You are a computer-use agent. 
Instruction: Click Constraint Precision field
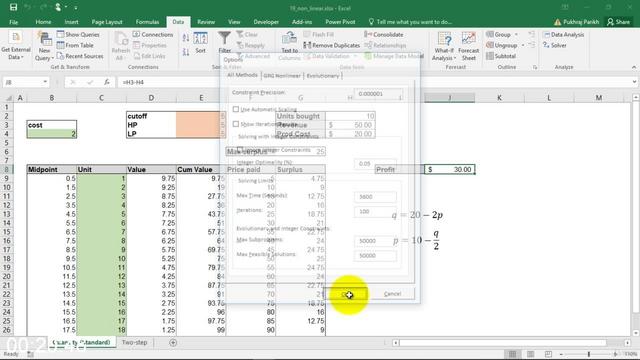tap(378, 94)
